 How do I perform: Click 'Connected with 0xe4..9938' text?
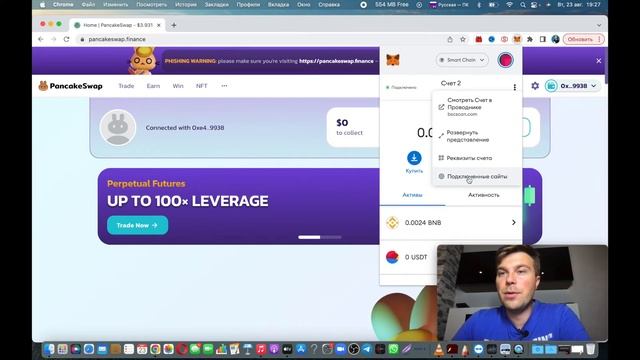click(185, 128)
